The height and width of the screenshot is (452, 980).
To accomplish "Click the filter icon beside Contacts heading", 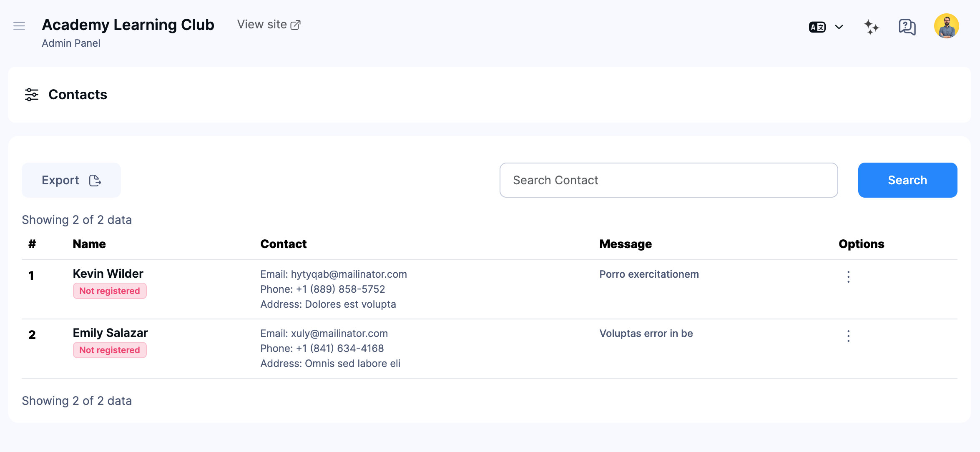I will [31, 95].
